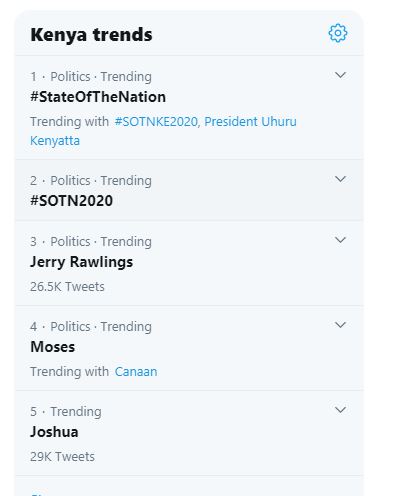Image resolution: width=417 pixels, height=496 pixels.
Task: Click the '5 · Trending' category label
Action: coord(66,412)
